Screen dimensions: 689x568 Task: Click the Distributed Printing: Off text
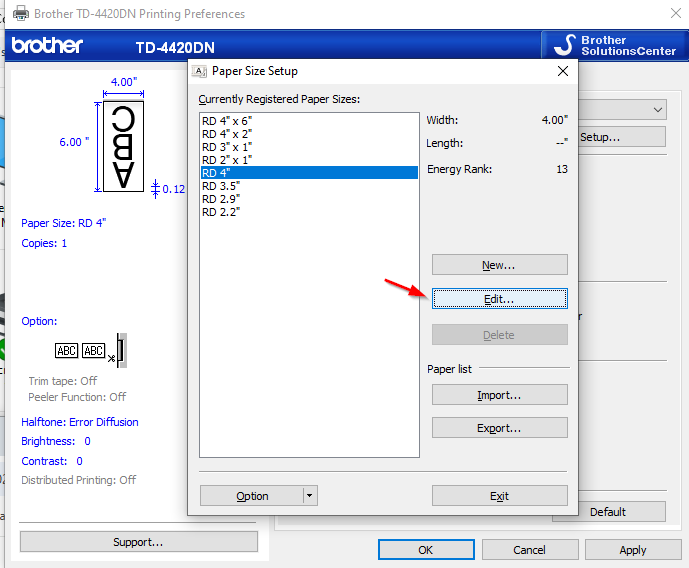(x=79, y=480)
